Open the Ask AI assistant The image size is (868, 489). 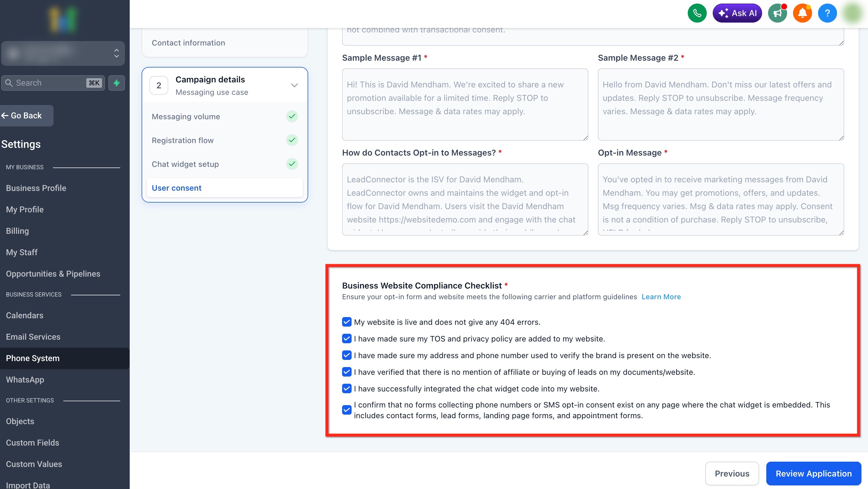click(737, 13)
